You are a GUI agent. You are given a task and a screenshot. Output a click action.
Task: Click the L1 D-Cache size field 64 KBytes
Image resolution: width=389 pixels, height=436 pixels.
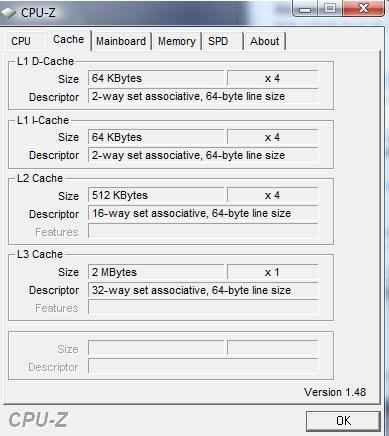coord(156,78)
